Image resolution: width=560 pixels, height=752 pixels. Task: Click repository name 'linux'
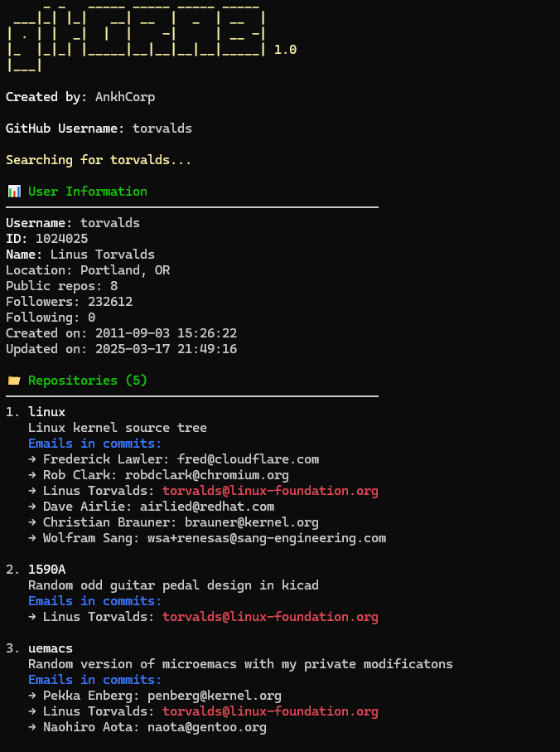coord(47,412)
